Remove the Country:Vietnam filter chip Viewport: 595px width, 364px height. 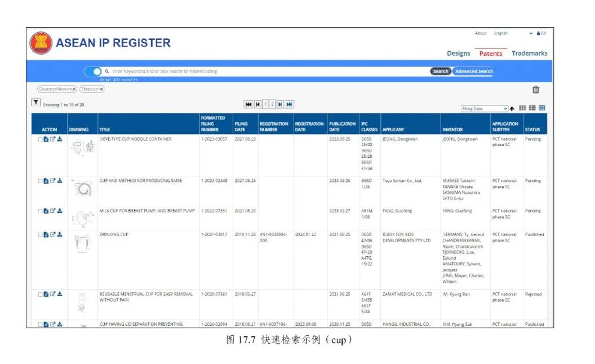(x=74, y=89)
